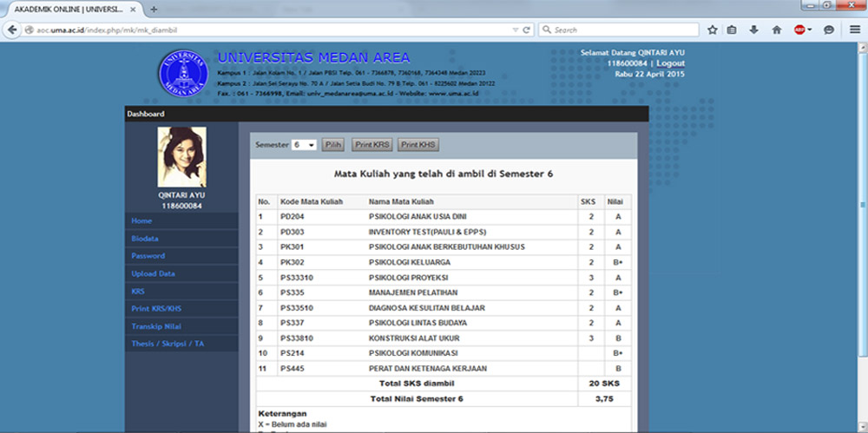Click the Print KHS button
This screenshot has width=868, height=433.
click(x=418, y=145)
